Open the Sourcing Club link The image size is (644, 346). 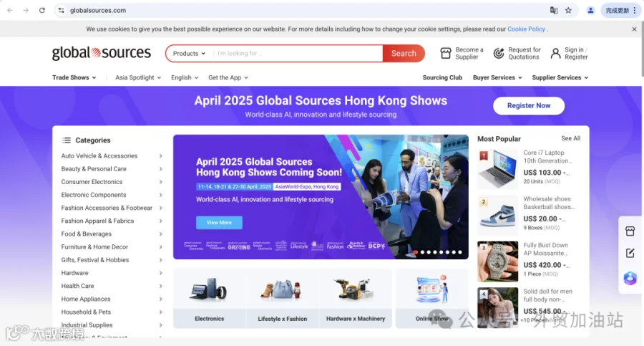coord(442,77)
